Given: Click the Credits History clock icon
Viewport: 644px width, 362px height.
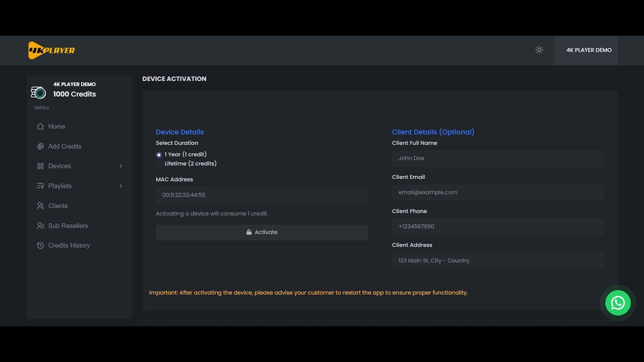Looking at the screenshot, I should [40, 245].
